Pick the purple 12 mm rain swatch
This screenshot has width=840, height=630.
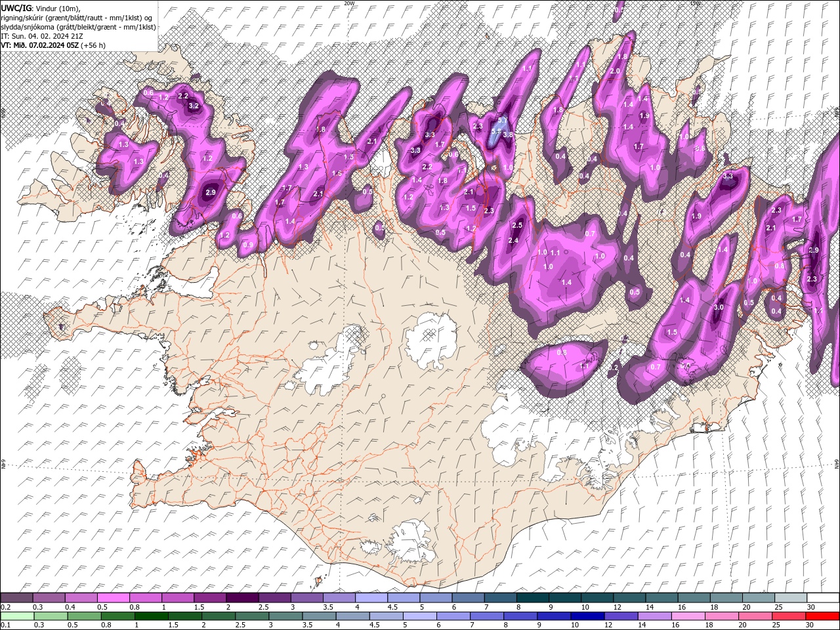pyautogui.click(x=621, y=616)
